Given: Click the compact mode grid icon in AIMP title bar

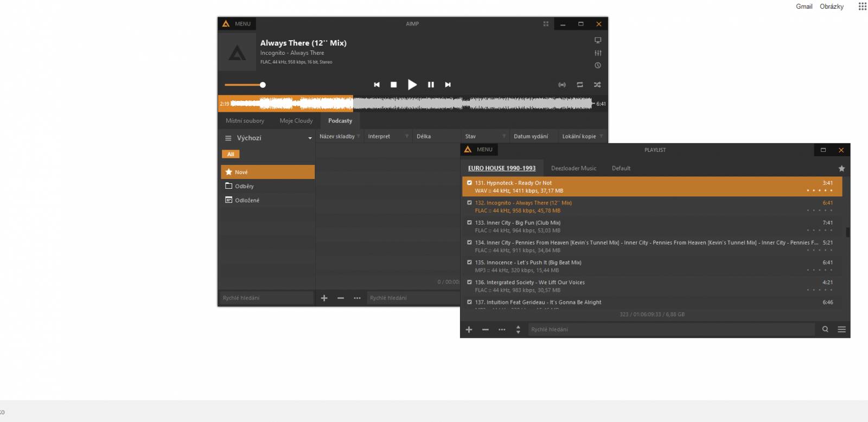Looking at the screenshot, I should tap(546, 24).
